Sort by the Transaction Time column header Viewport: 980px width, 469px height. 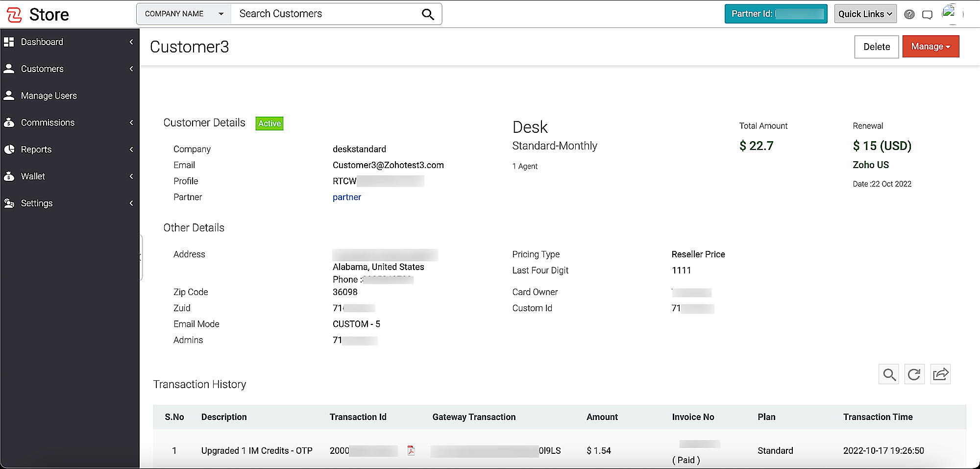(x=878, y=417)
